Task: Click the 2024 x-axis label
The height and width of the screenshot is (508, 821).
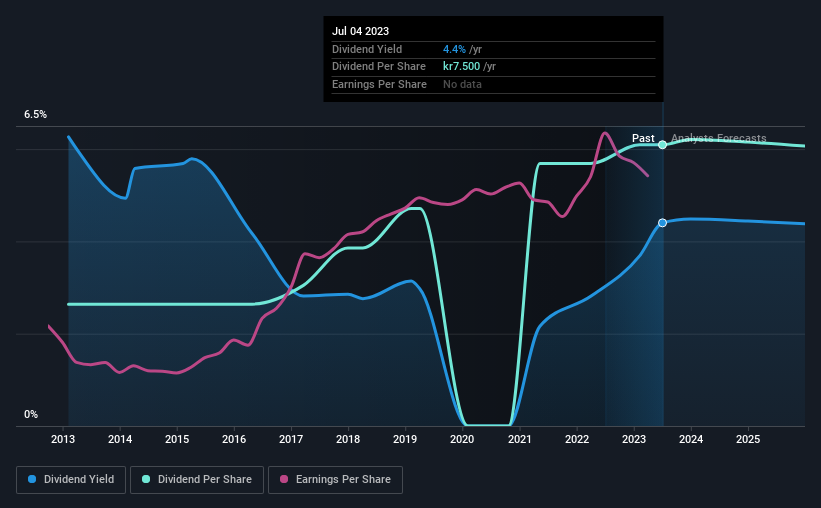Action: (691, 439)
